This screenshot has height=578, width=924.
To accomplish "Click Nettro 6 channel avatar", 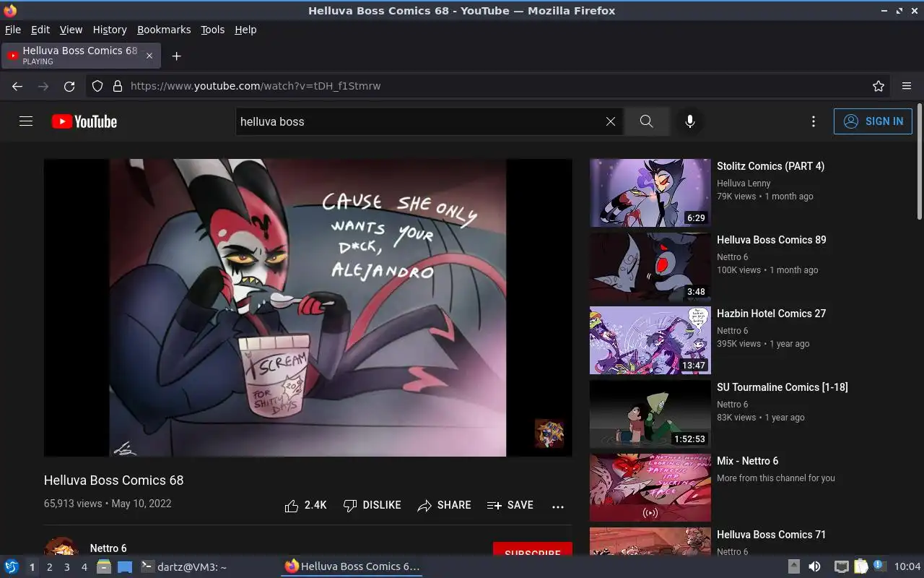I will coord(61,547).
